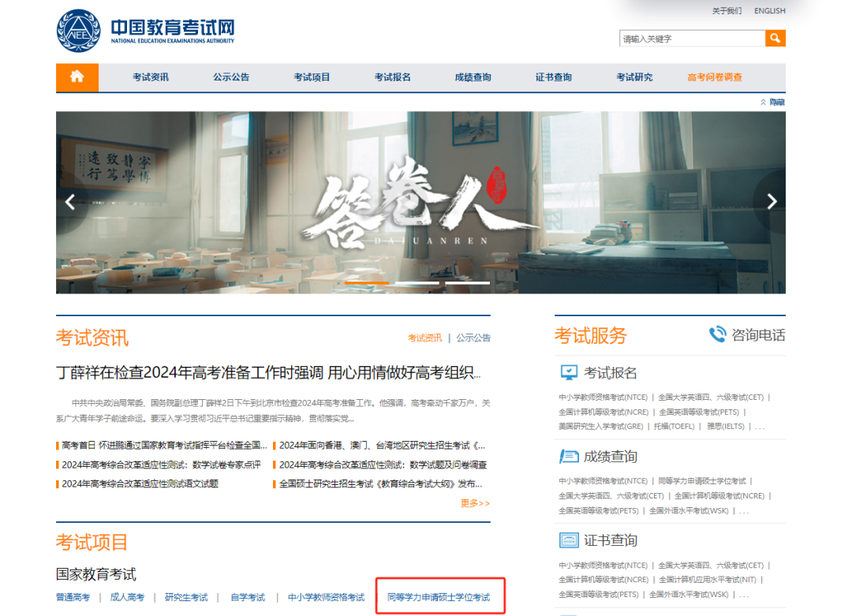Click the 国家教育考试 subheading
This screenshot has height=616, width=852.
[x=96, y=574]
